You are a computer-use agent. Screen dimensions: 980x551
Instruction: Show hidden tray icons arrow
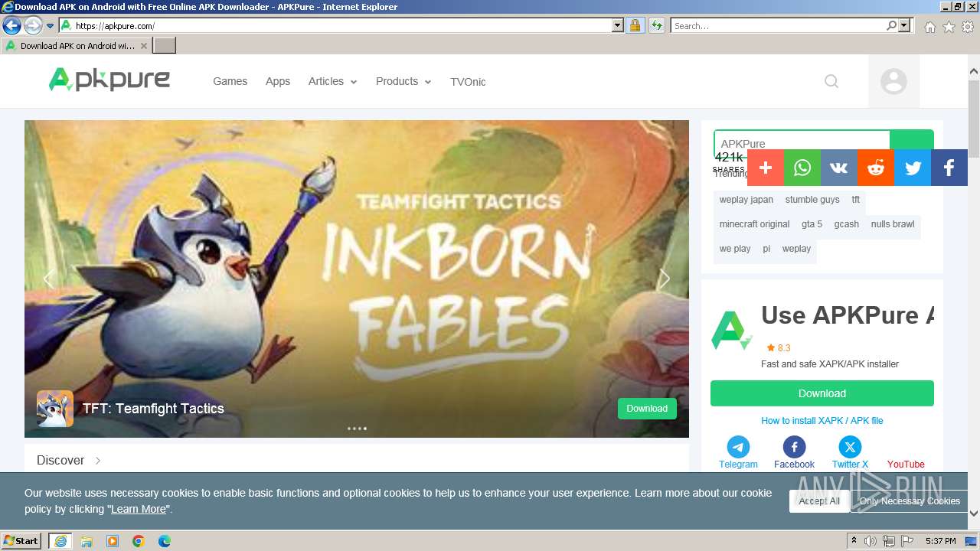click(854, 541)
